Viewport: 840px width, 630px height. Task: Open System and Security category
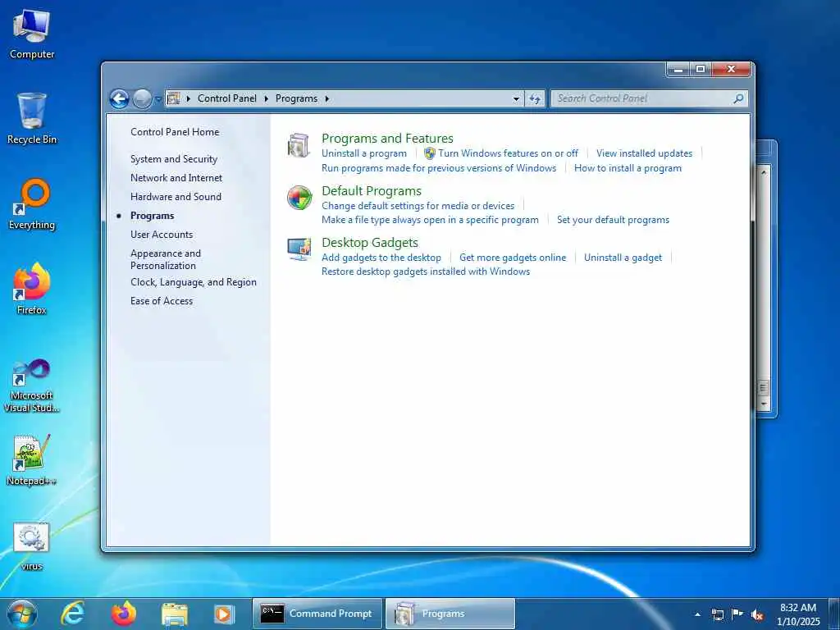[x=174, y=159]
